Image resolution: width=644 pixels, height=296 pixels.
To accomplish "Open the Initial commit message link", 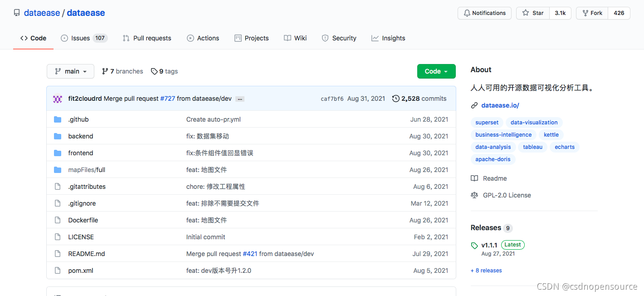I will coord(205,237).
